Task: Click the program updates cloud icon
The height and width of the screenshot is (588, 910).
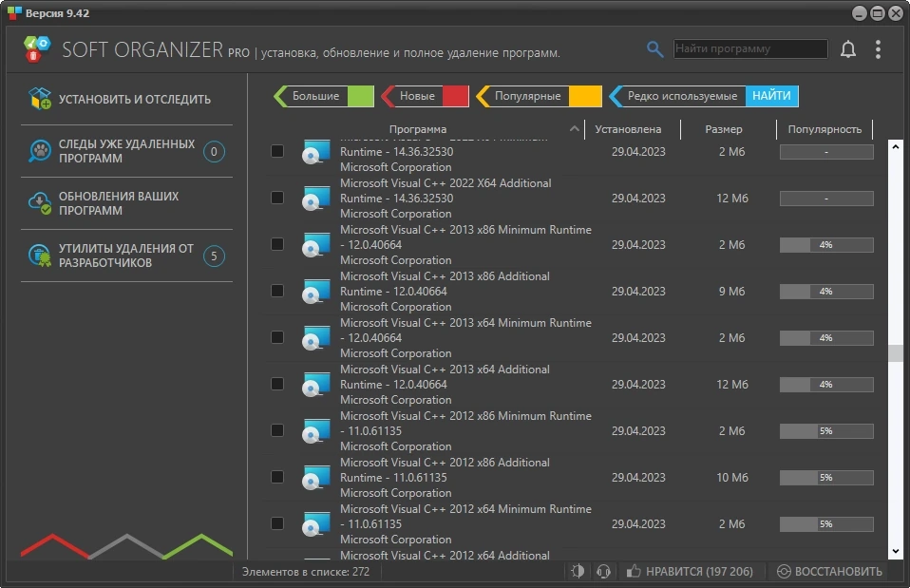Action: point(40,203)
